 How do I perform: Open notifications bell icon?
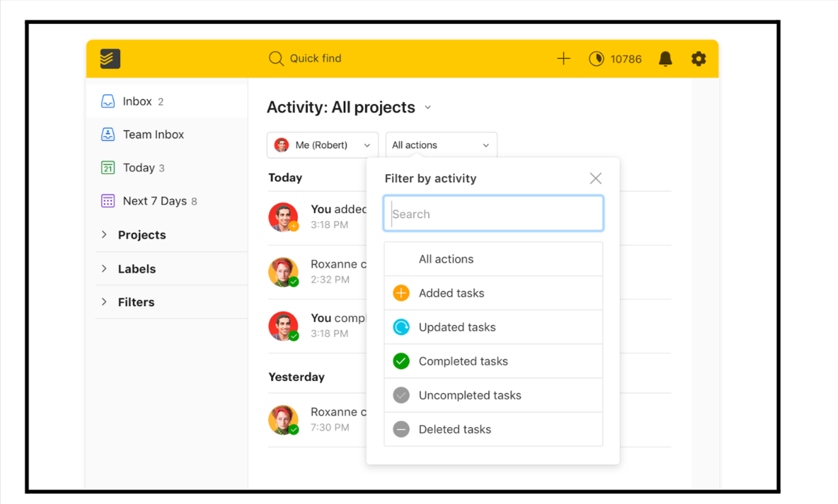pos(665,58)
